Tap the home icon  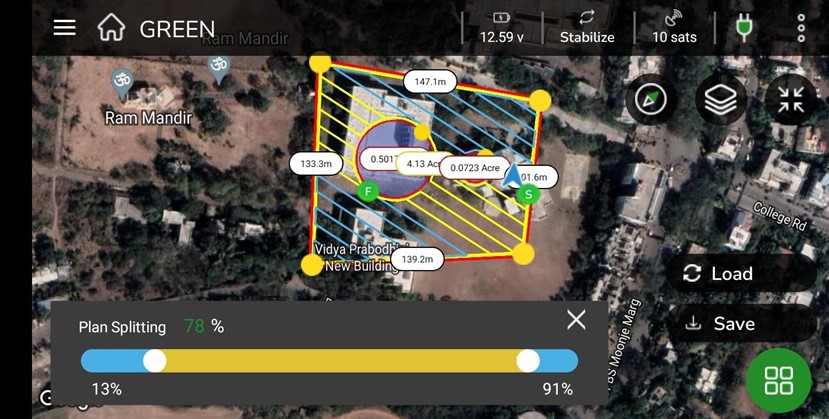pos(111,27)
